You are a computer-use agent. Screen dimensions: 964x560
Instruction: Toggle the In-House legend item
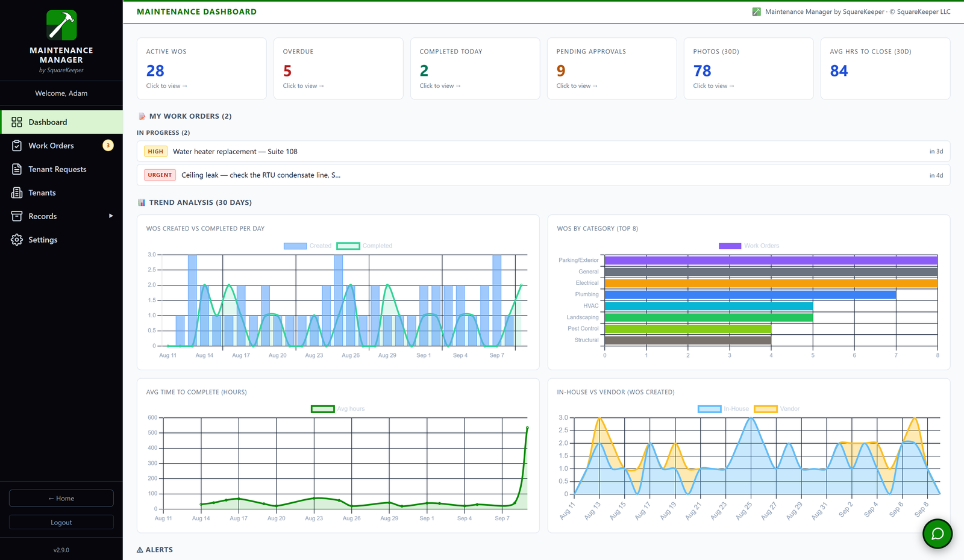coord(724,409)
